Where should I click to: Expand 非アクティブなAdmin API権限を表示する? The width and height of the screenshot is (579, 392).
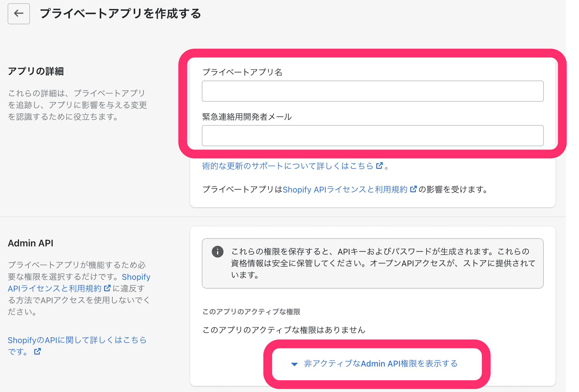(x=380, y=364)
